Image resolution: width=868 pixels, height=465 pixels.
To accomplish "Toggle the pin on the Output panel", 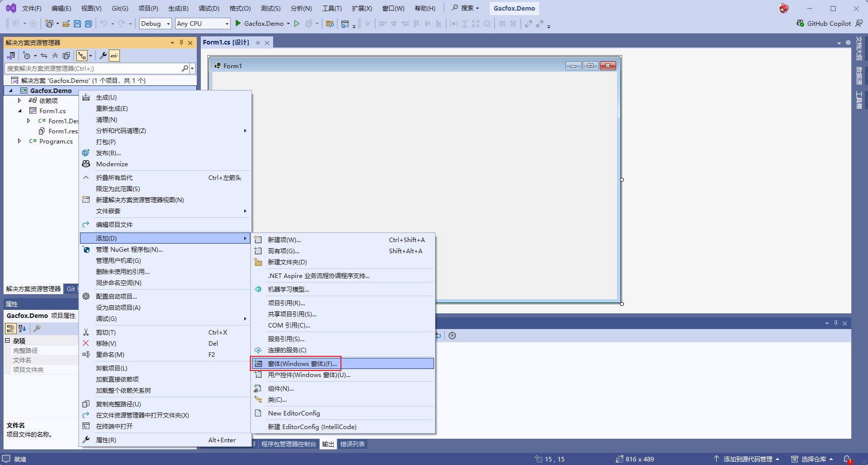I will click(x=836, y=323).
